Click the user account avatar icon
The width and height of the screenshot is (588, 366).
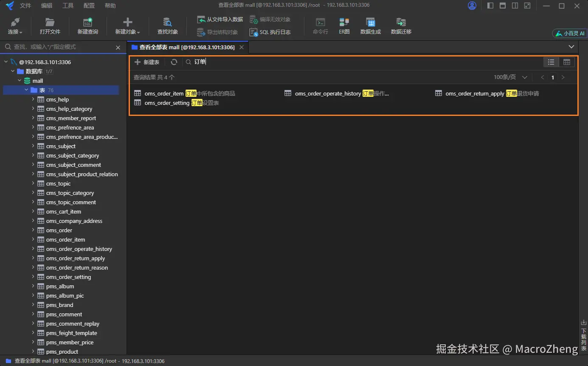pyautogui.click(x=472, y=6)
